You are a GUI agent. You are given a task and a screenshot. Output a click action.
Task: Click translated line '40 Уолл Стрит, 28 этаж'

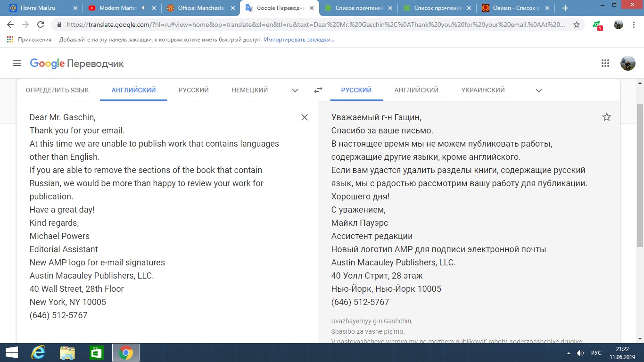377,276
